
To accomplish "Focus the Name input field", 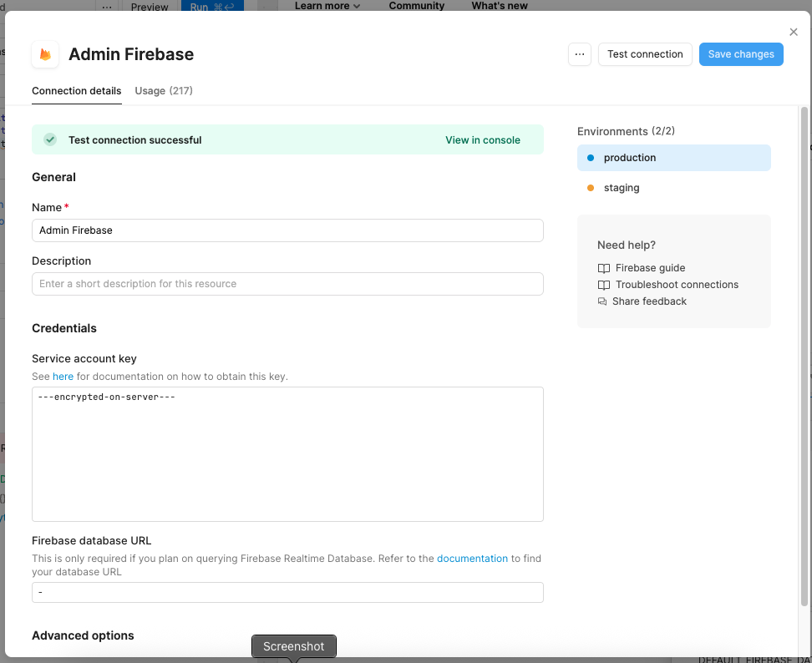I will [287, 230].
